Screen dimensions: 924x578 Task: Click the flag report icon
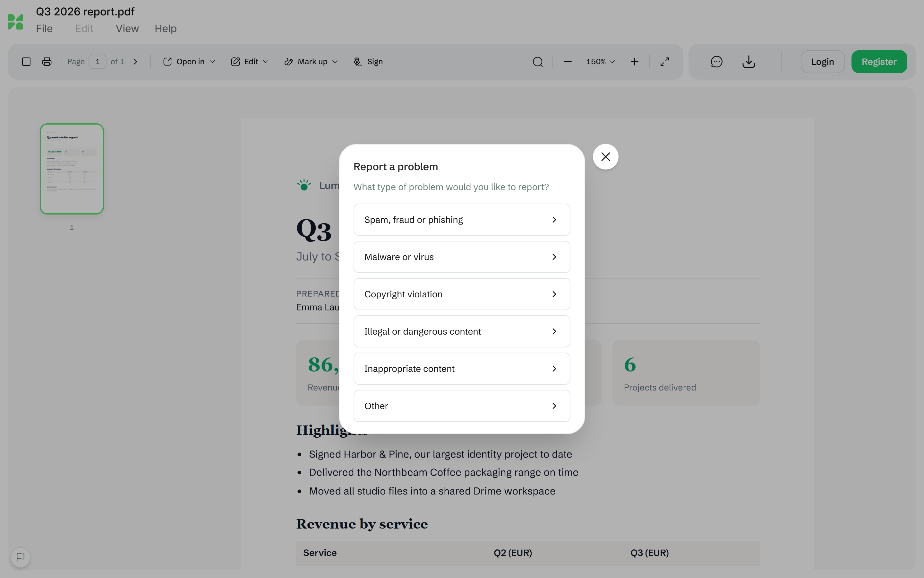tap(21, 557)
